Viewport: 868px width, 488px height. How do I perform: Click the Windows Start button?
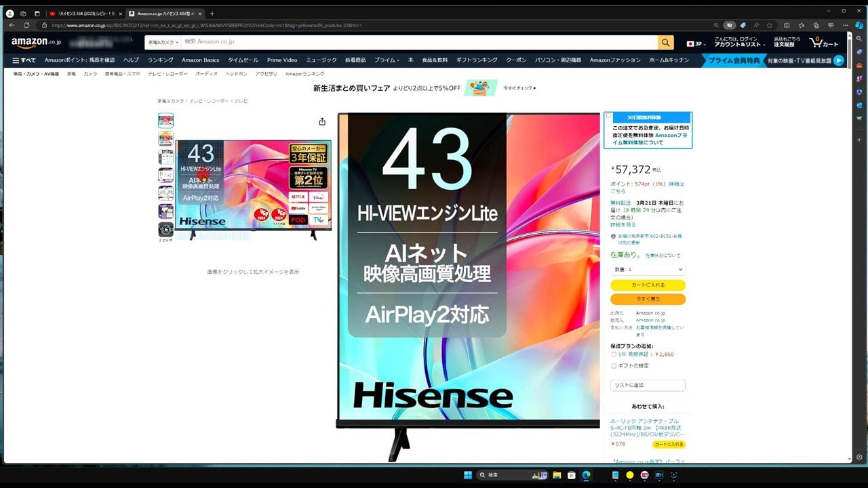click(x=468, y=475)
